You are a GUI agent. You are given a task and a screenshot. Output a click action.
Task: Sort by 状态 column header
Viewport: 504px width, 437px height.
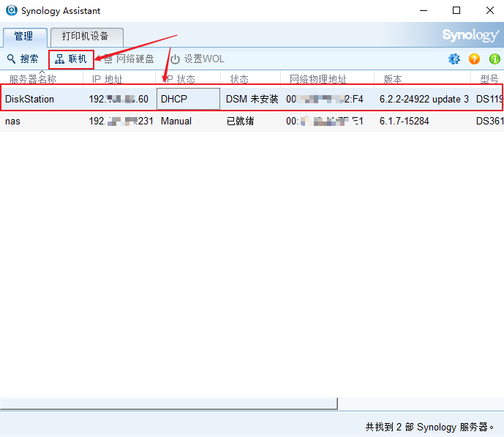(250, 78)
